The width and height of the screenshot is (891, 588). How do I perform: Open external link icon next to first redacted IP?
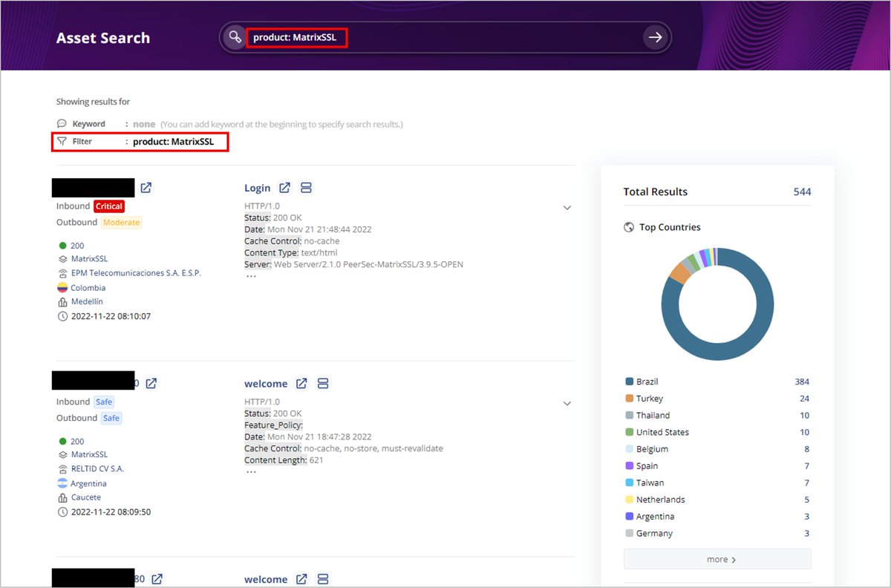pyautogui.click(x=146, y=188)
